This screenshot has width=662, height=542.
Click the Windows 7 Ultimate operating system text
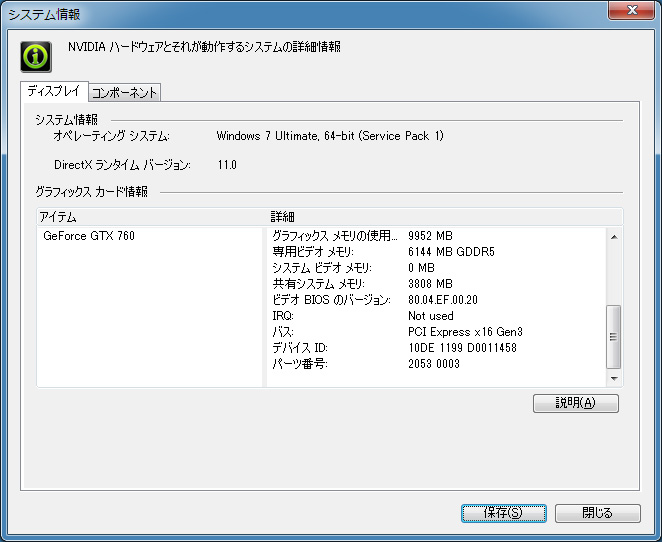(330, 136)
